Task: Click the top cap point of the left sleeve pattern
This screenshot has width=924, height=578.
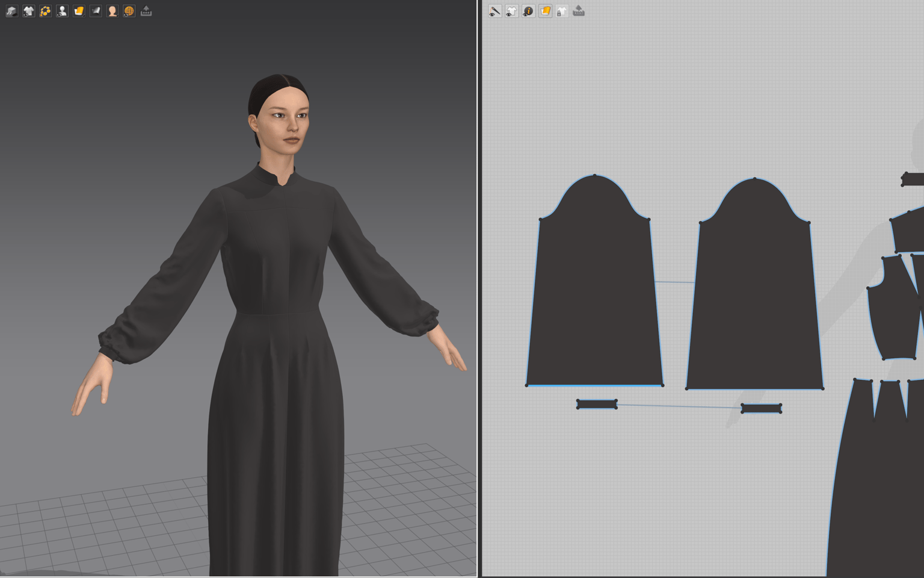Action: click(x=595, y=175)
